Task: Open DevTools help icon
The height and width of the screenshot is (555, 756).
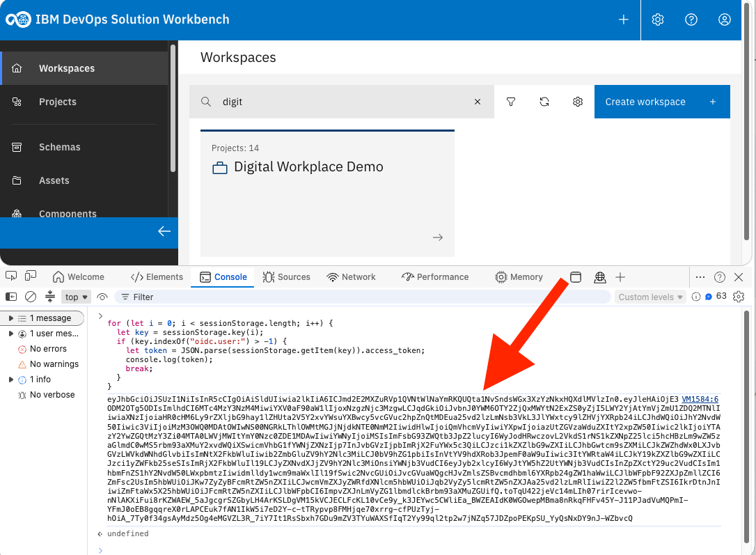Action: coord(719,276)
